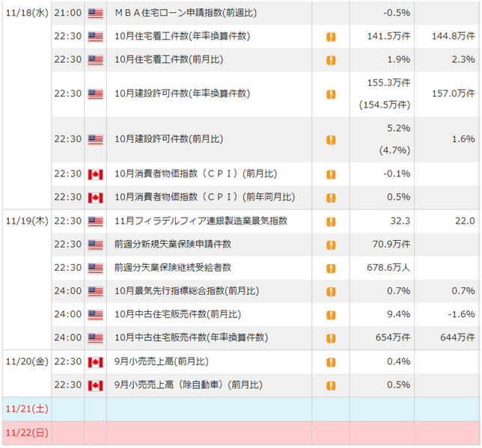Click importance icon for 10月中古住宅販売件数(前月比)

click(331, 315)
